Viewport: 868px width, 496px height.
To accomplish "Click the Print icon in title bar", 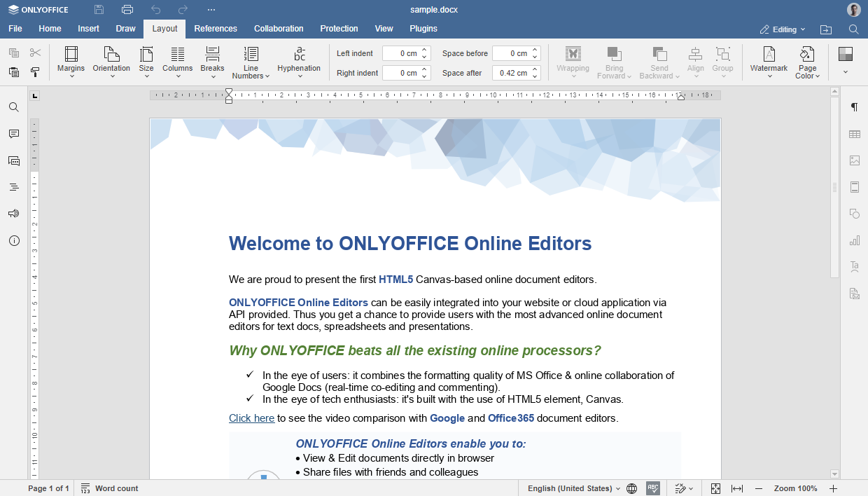I will (127, 10).
